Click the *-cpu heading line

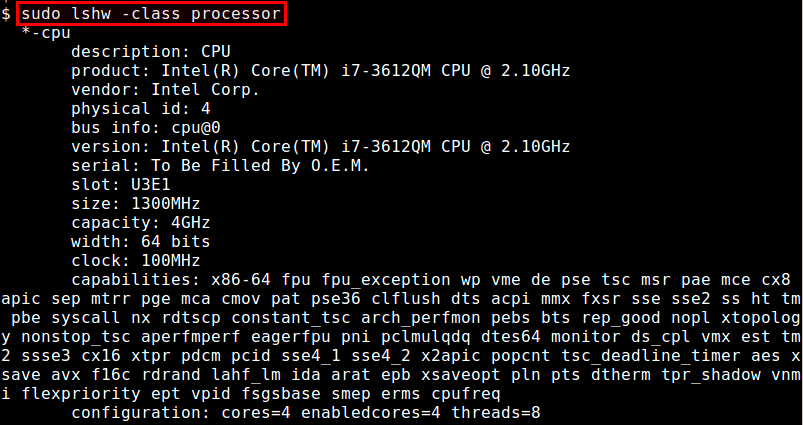(44, 32)
